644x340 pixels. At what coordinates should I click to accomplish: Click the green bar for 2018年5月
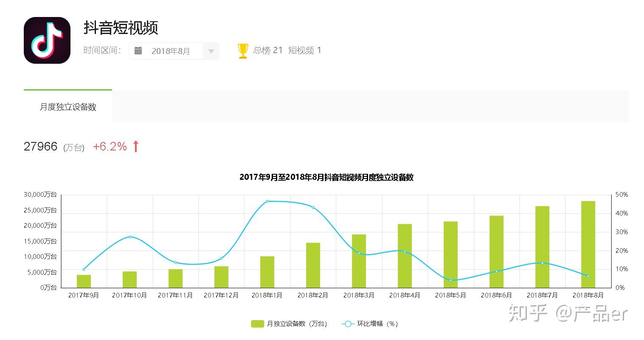[x=450, y=255]
